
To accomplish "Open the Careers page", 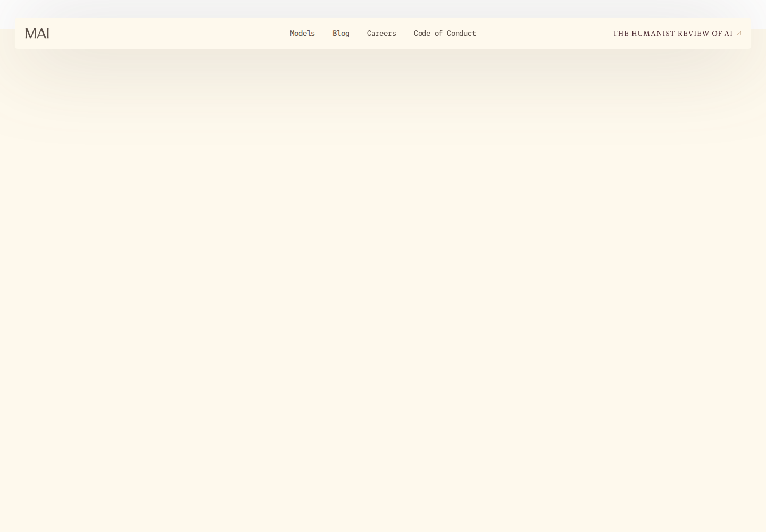I will [381, 33].
